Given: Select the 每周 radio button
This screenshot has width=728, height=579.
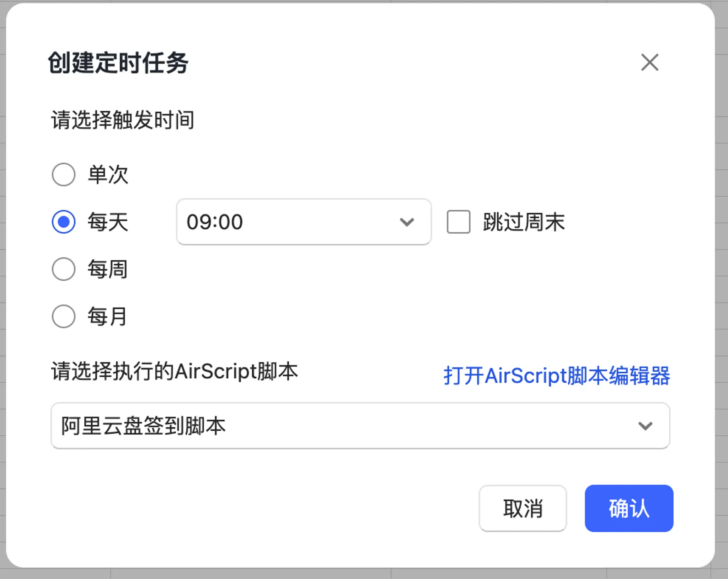Looking at the screenshot, I should 64,269.
